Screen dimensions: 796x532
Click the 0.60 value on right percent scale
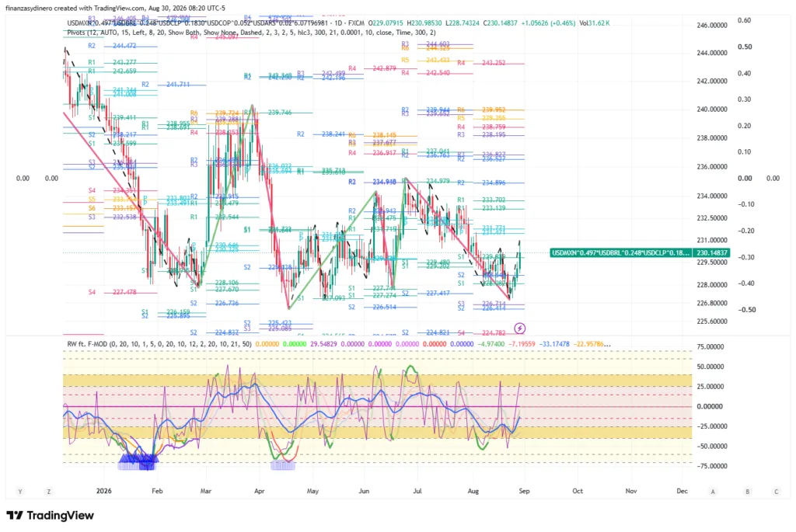click(x=744, y=20)
